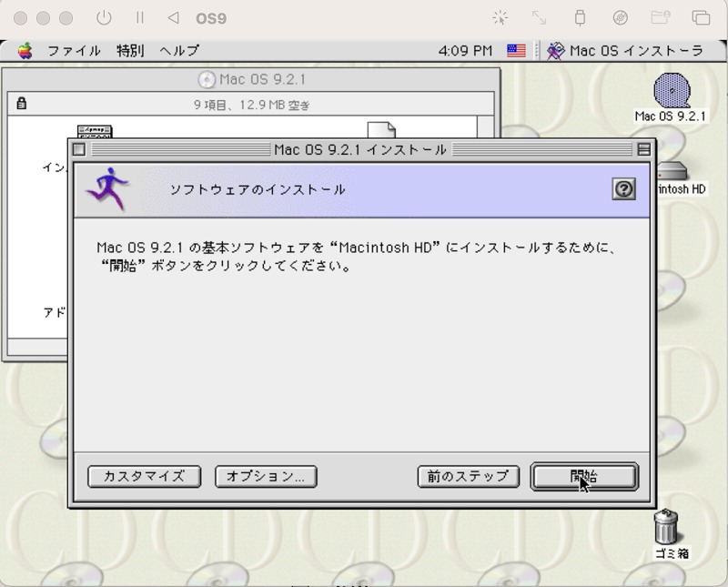Click the partly hidden Finder file icon
Viewport: 728px width, 587px height.
96,131
